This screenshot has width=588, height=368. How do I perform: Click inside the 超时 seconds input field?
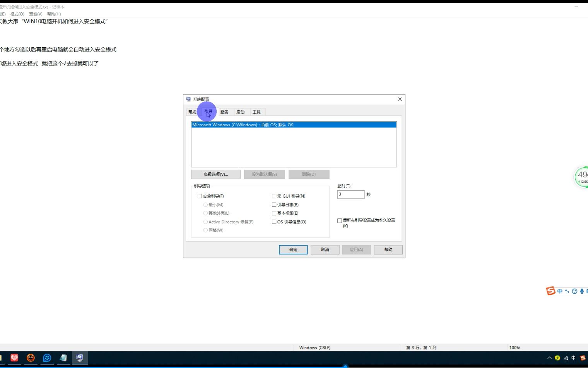point(350,194)
